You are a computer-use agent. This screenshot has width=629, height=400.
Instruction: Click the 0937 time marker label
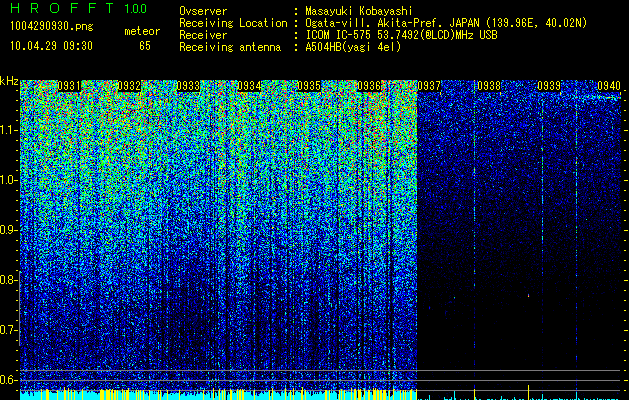(x=429, y=86)
